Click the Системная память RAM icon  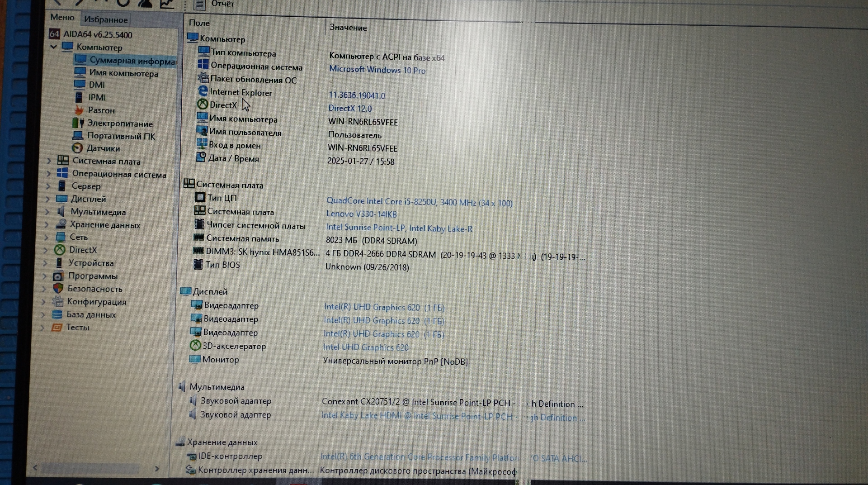coord(199,237)
